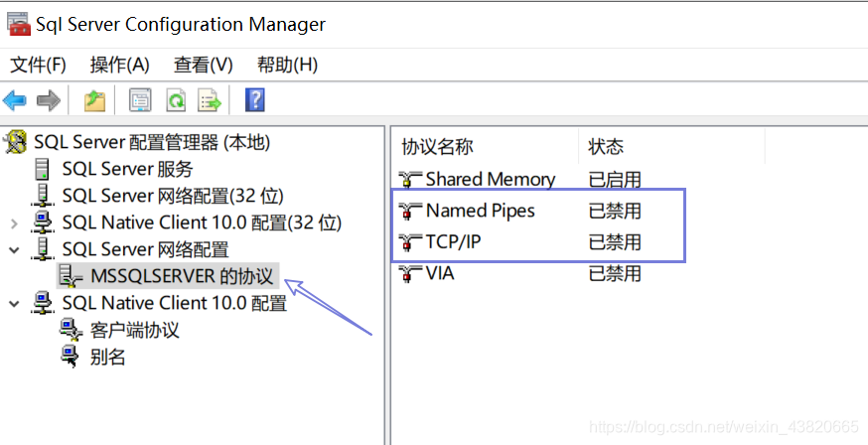Open the 查看(V) menu

point(204,65)
